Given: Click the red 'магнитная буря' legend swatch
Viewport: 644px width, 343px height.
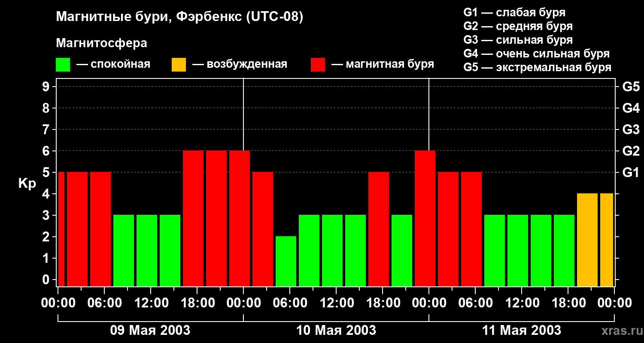Looking at the screenshot, I should pyautogui.click(x=318, y=65).
